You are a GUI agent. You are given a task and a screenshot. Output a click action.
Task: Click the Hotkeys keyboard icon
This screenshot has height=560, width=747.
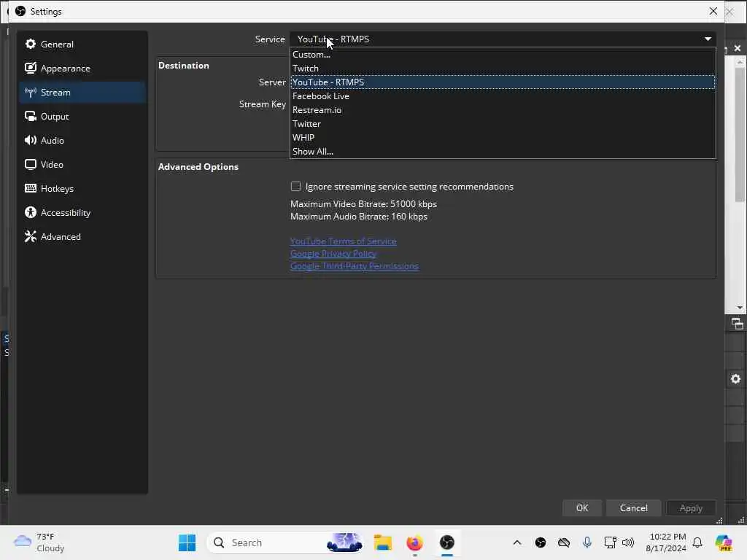[31, 189]
